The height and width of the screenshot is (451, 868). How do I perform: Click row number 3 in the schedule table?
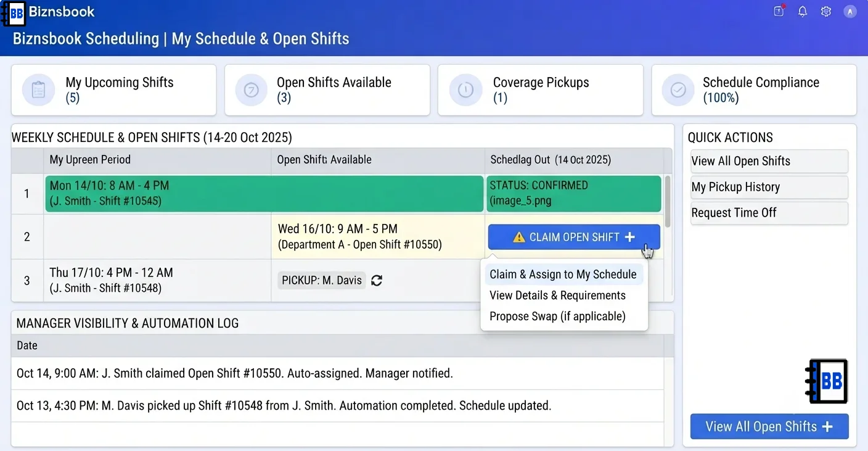click(27, 280)
